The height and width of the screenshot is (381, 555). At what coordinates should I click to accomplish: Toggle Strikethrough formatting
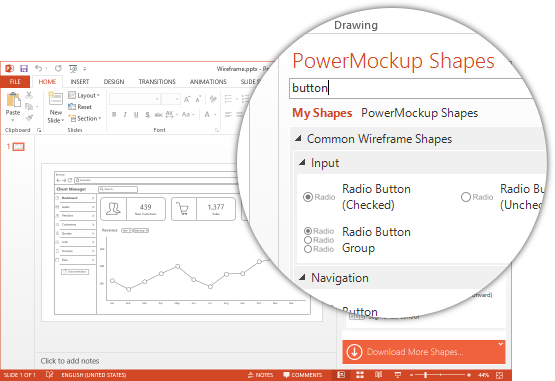tap(158, 114)
